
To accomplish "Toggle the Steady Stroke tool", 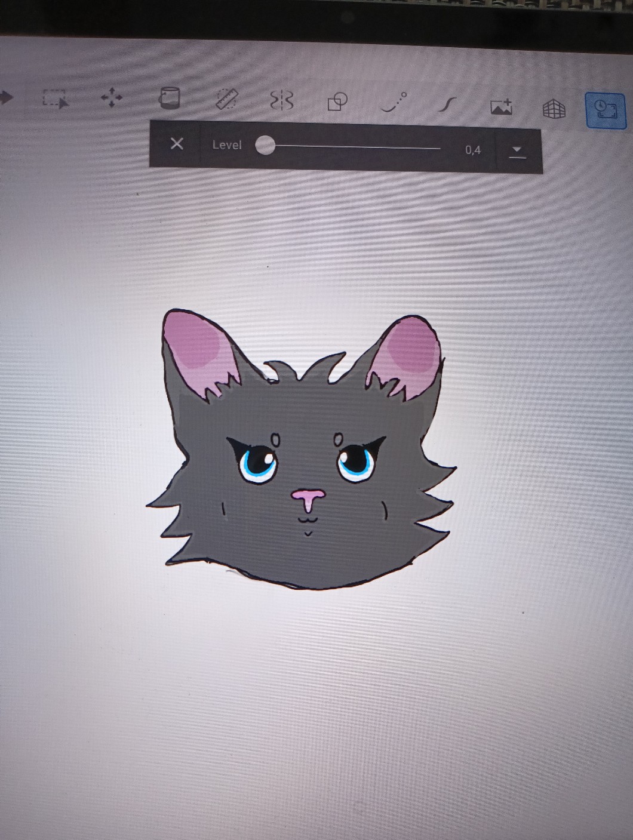I will coord(447,105).
